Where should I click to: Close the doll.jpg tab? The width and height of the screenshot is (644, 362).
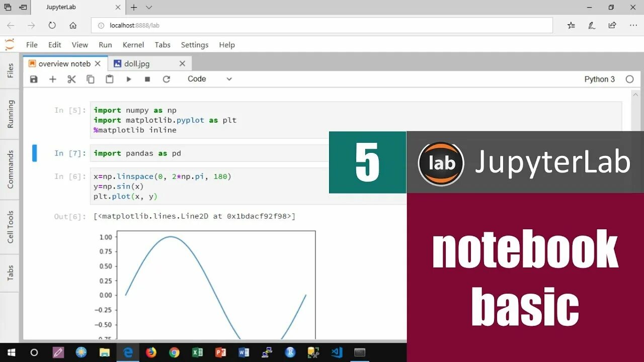click(x=182, y=64)
